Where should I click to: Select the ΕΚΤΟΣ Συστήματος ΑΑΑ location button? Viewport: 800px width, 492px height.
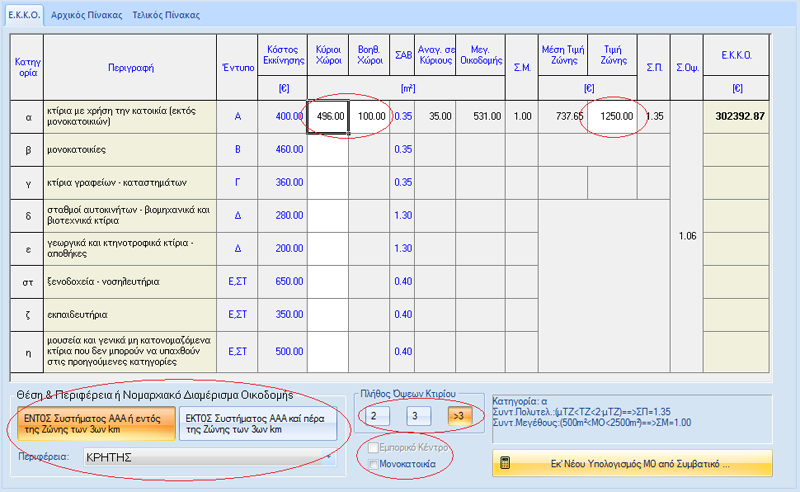258,424
